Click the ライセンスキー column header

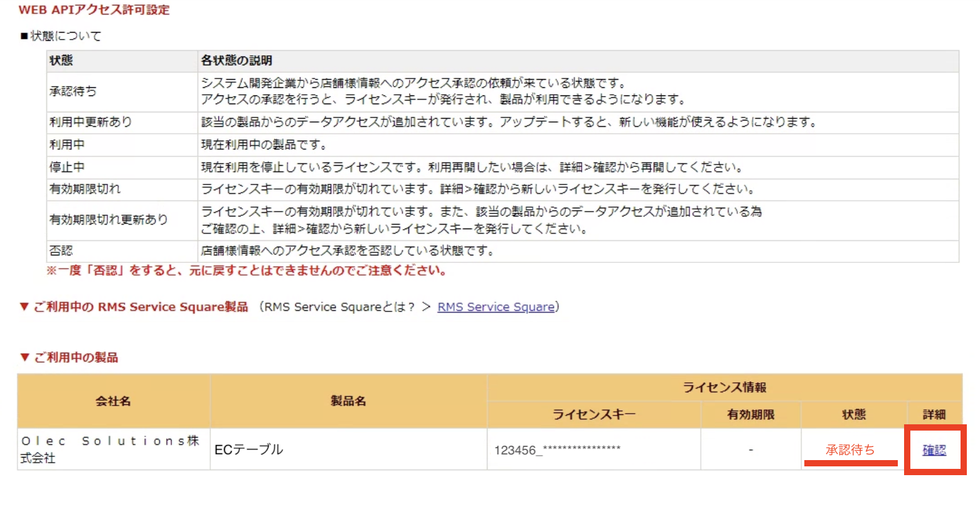point(594,414)
